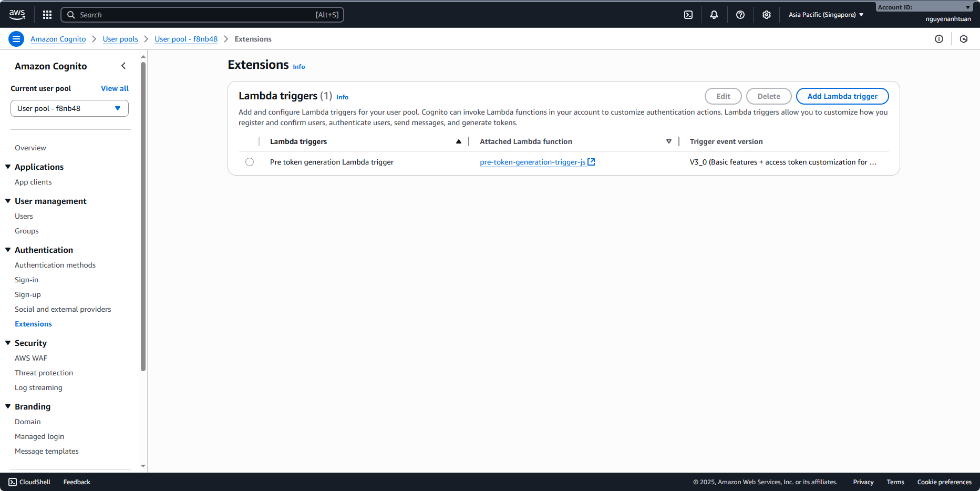Image resolution: width=980 pixels, height=491 pixels.
Task: Collapse the Authentication section in sidebar
Action: click(x=8, y=250)
